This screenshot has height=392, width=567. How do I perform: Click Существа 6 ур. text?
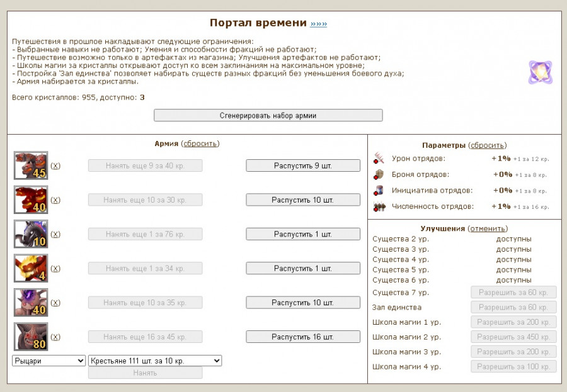(x=401, y=280)
